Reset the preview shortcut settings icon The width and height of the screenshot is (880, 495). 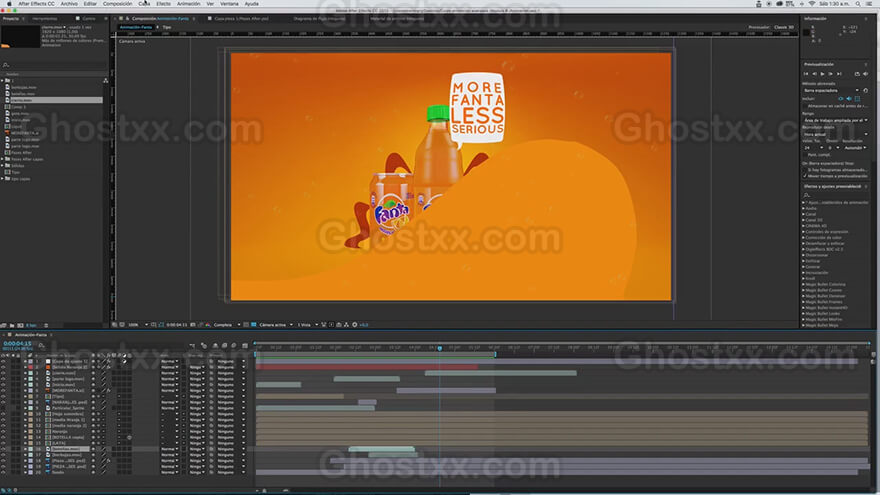pos(865,90)
